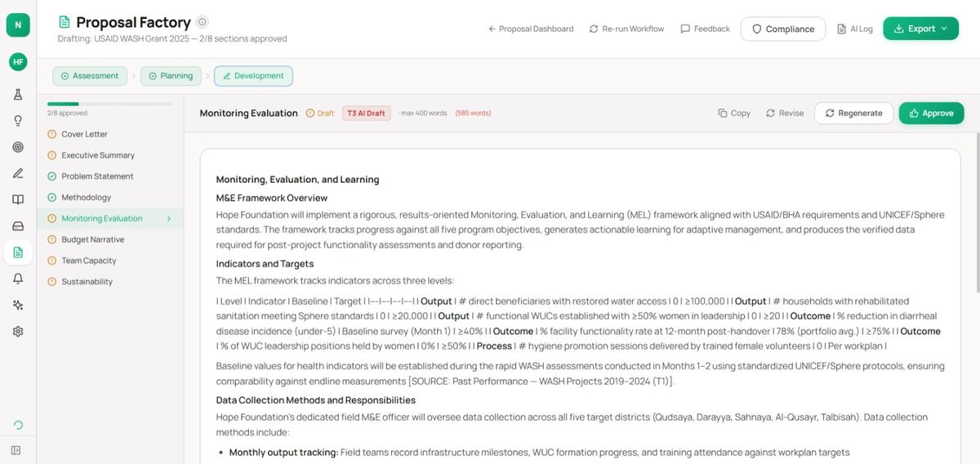Click 'Data Collection Methods and Responsibilities' heading

(316, 400)
